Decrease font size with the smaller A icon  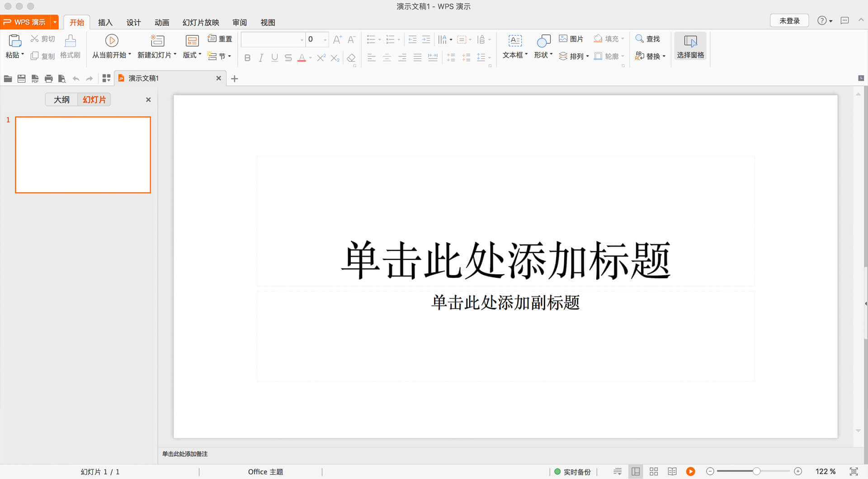coord(351,39)
